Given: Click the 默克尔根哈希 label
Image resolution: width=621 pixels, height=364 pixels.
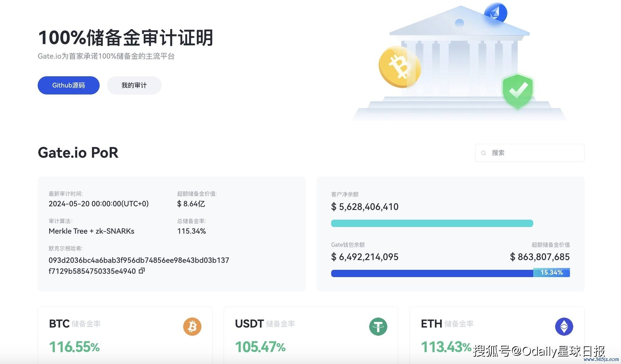Looking at the screenshot, I should point(66,249).
